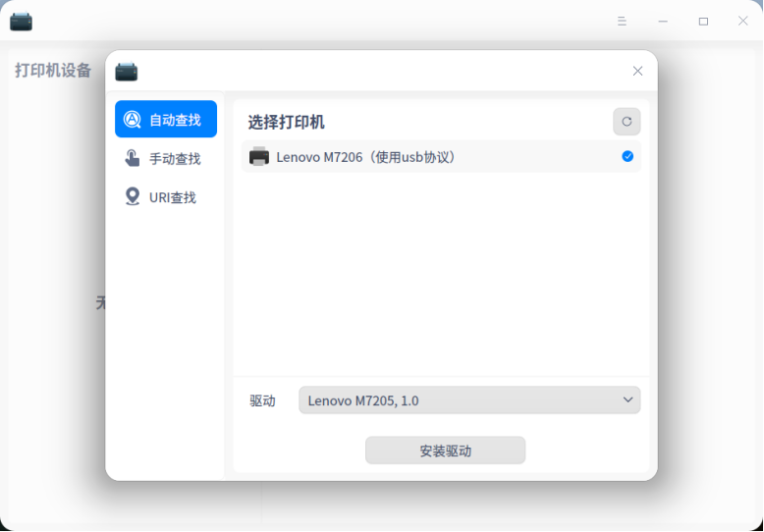Click the 安装驱动 button
The image size is (764, 532).
pos(446,451)
